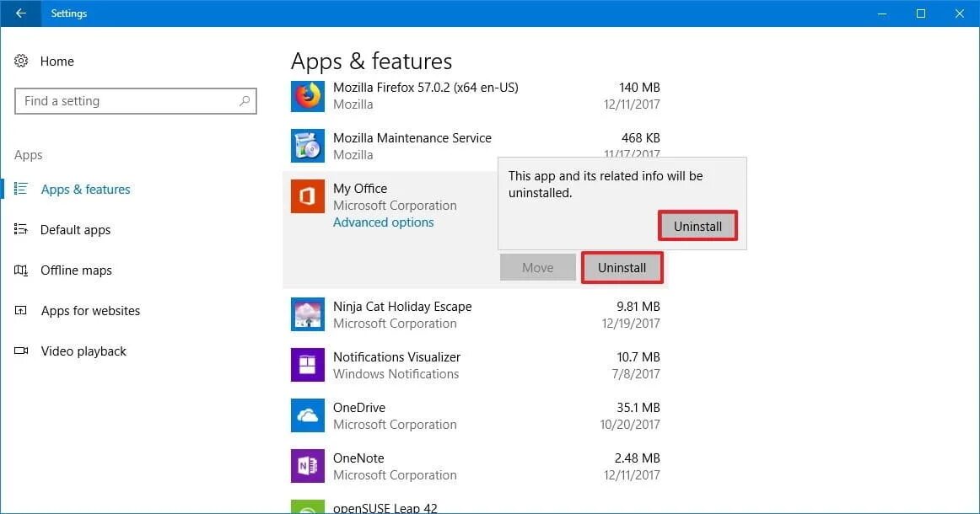Click the OneDrive cloud icon

[308, 415]
